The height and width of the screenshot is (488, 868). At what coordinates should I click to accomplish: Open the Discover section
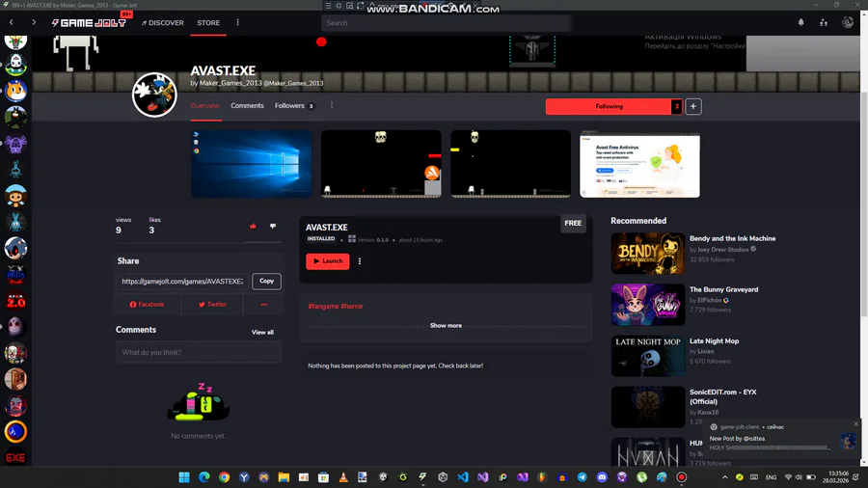click(162, 23)
